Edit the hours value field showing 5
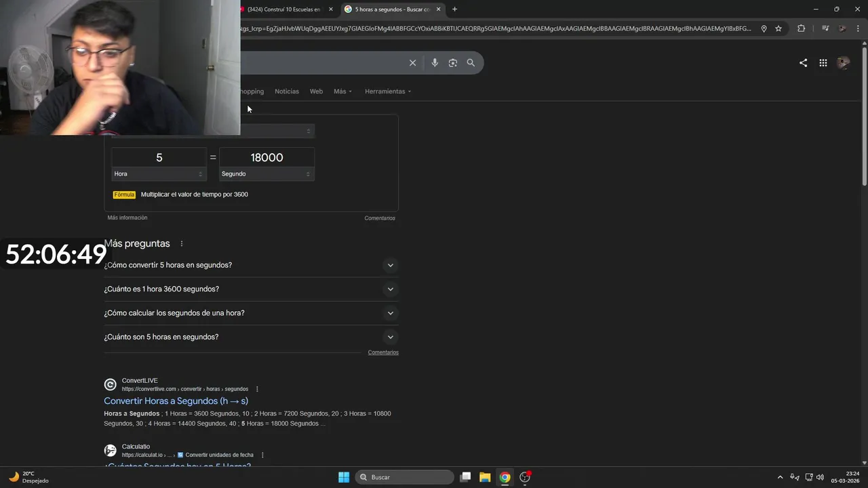The image size is (868, 488). [159, 157]
